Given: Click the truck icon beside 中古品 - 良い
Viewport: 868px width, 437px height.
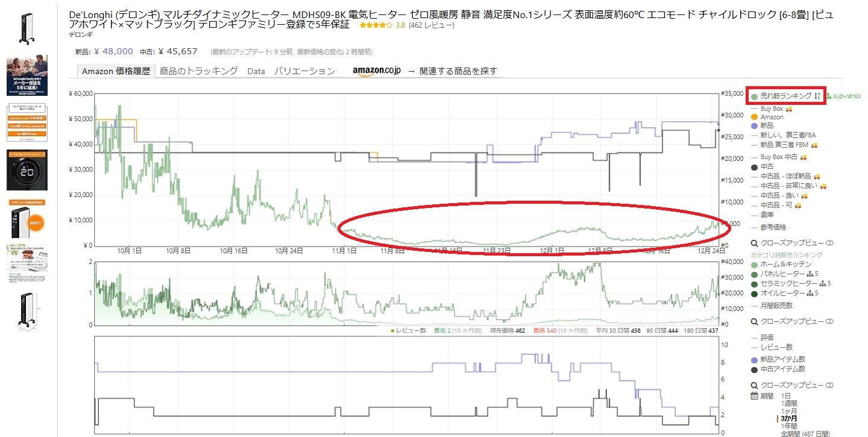Looking at the screenshot, I should (805, 195).
